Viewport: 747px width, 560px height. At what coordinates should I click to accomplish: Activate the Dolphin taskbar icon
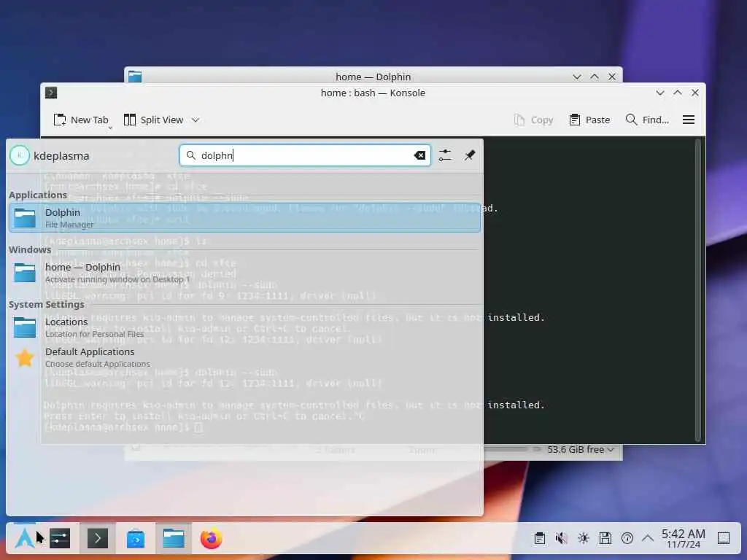174,539
